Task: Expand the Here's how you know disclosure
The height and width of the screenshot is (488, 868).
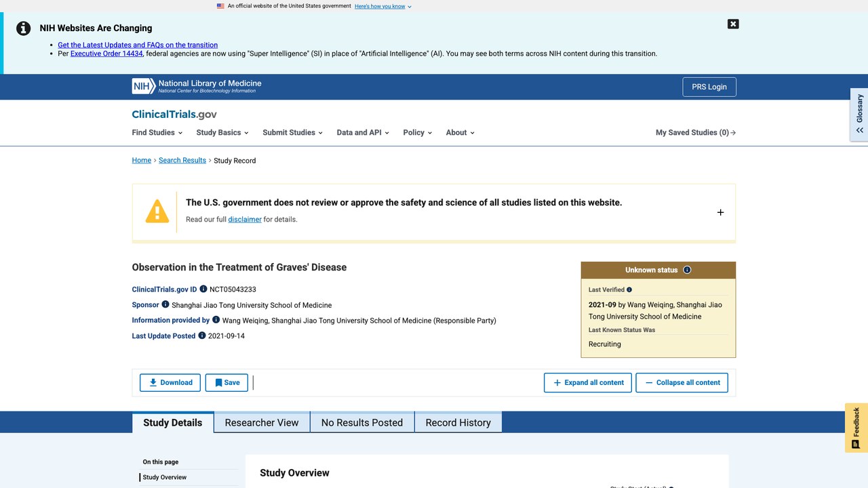Action: (383, 6)
